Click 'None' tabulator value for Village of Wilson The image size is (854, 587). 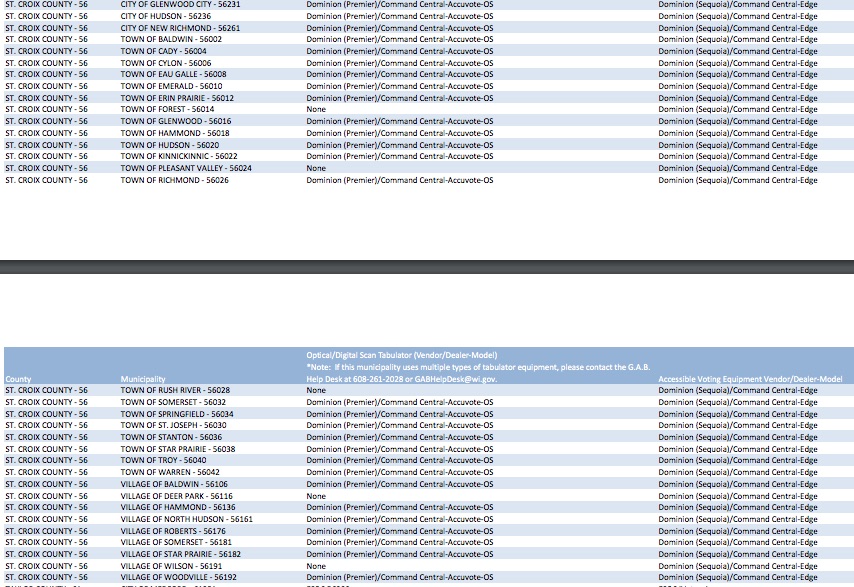[316, 566]
